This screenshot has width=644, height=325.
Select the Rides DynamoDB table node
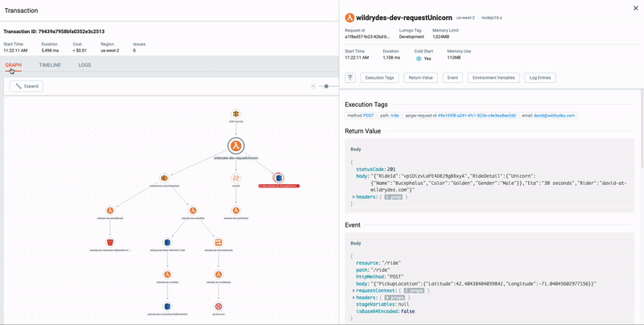167,242
